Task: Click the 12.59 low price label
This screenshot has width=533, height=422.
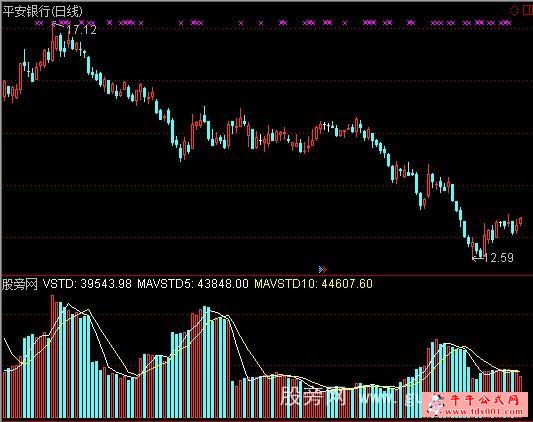Action: 498,257
